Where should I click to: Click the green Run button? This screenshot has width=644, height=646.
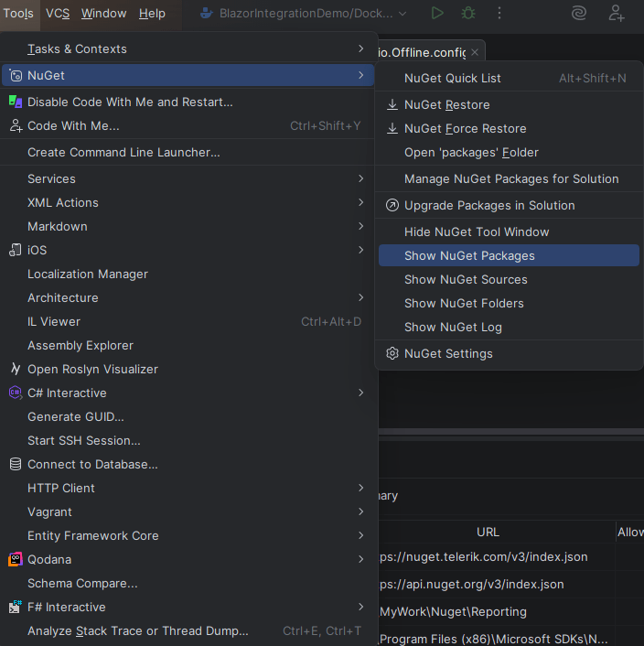[x=437, y=13]
